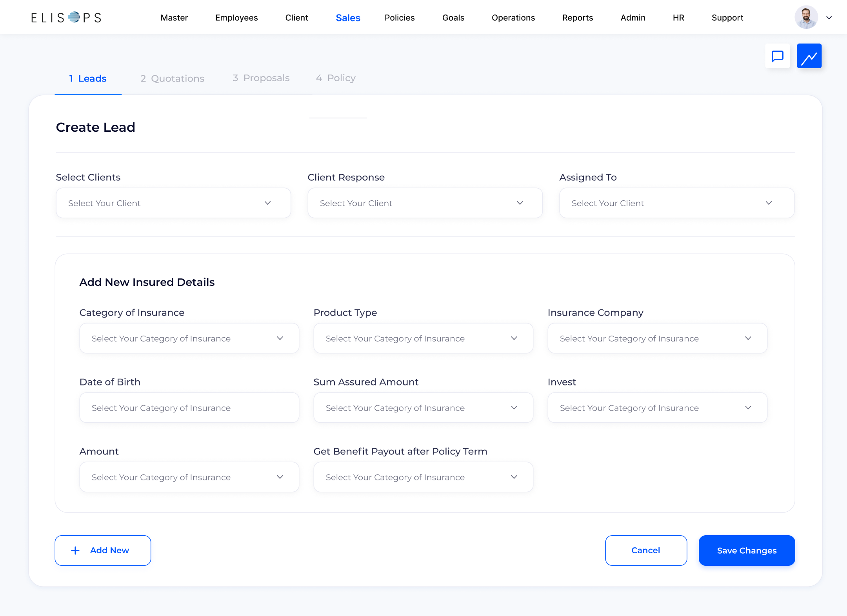Click the Save Changes button
The image size is (847, 616).
tap(746, 550)
